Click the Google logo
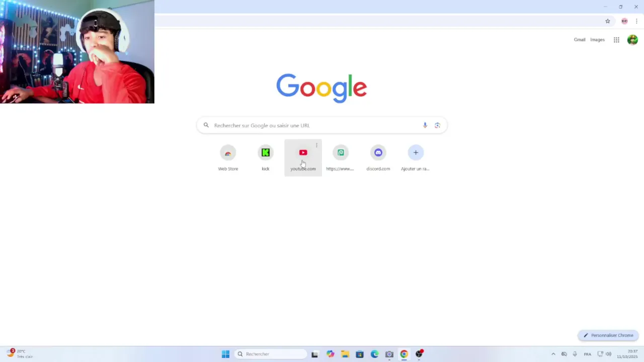This screenshot has width=644, height=362. (x=321, y=88)
